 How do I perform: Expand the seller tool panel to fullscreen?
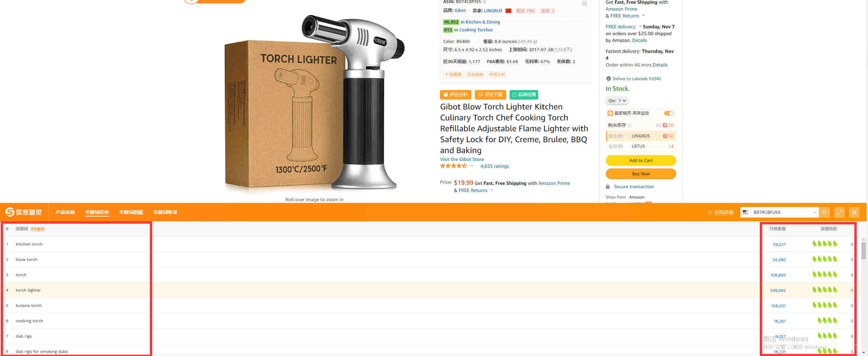pos(839,212)
